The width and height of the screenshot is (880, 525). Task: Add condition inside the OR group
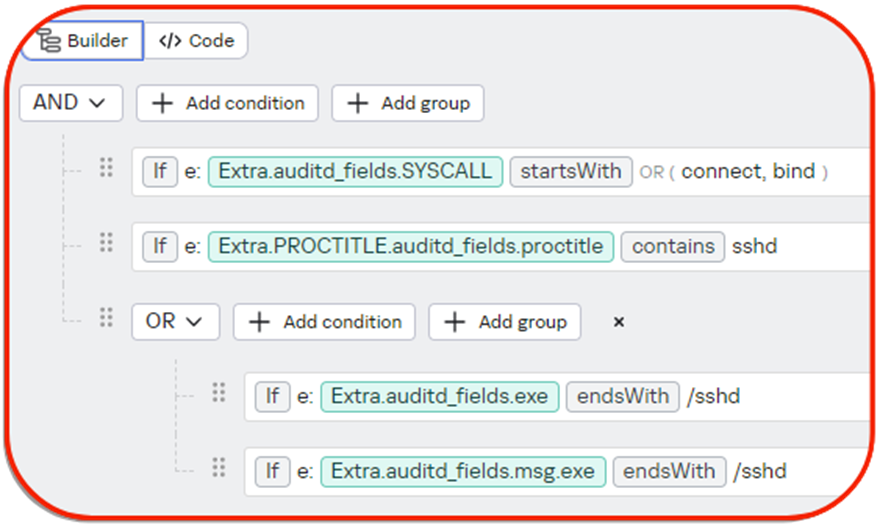coord(325,322)
